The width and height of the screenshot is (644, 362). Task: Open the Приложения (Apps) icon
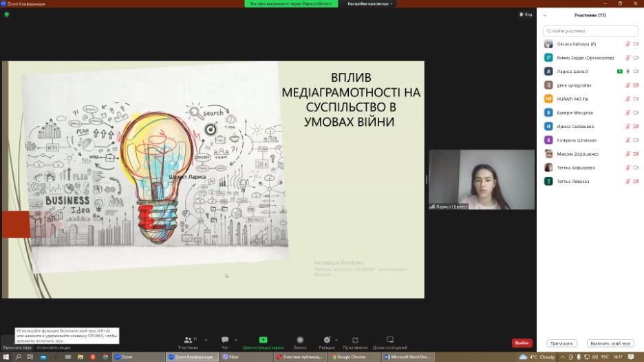pos(355,340)
